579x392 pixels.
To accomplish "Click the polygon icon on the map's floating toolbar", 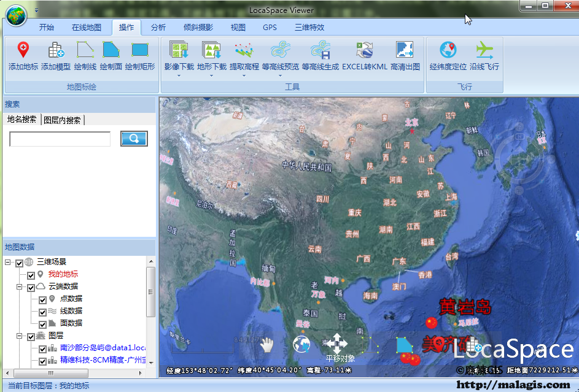I will 405,344.
